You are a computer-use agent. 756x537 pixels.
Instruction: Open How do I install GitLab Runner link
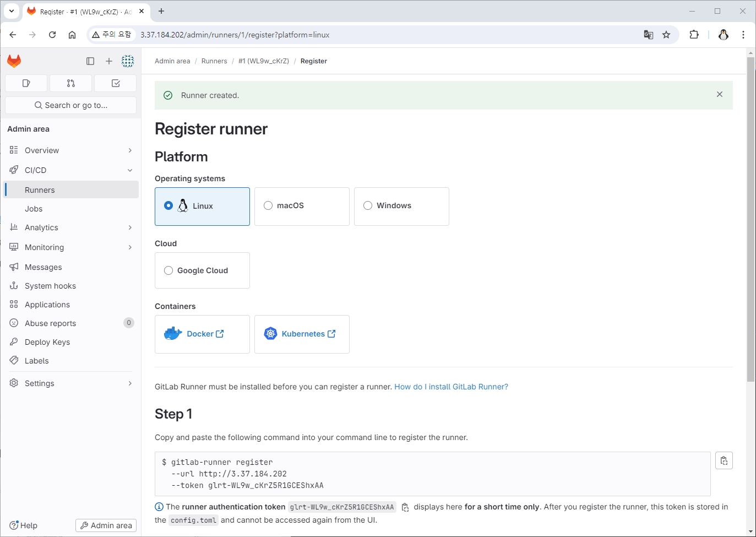(x=451, y=387)
